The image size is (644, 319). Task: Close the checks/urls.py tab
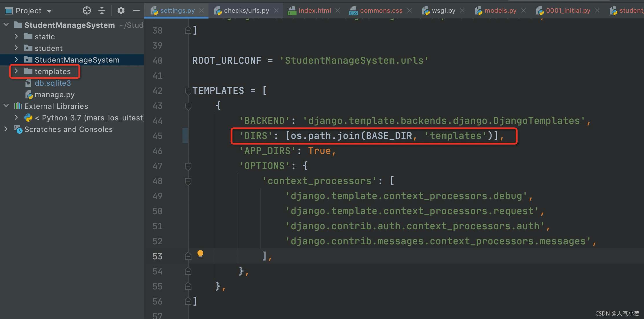[x=276, y=11]
